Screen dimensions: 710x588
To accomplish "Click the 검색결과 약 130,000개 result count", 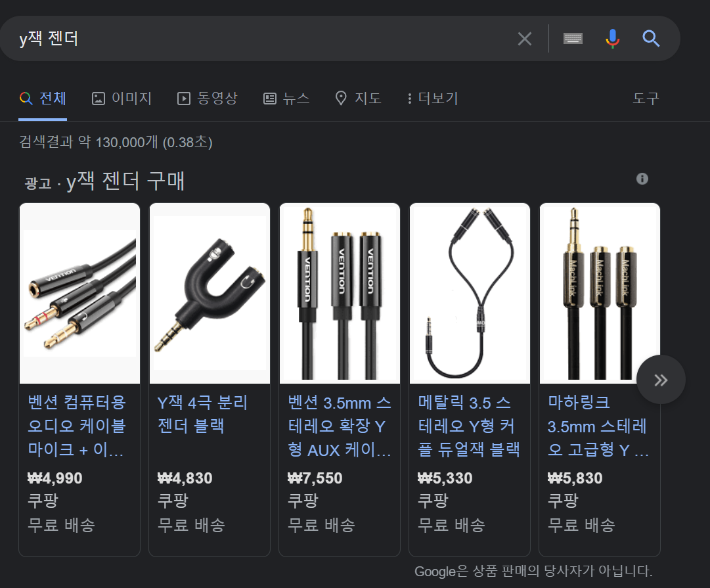I will click(116, 142).
